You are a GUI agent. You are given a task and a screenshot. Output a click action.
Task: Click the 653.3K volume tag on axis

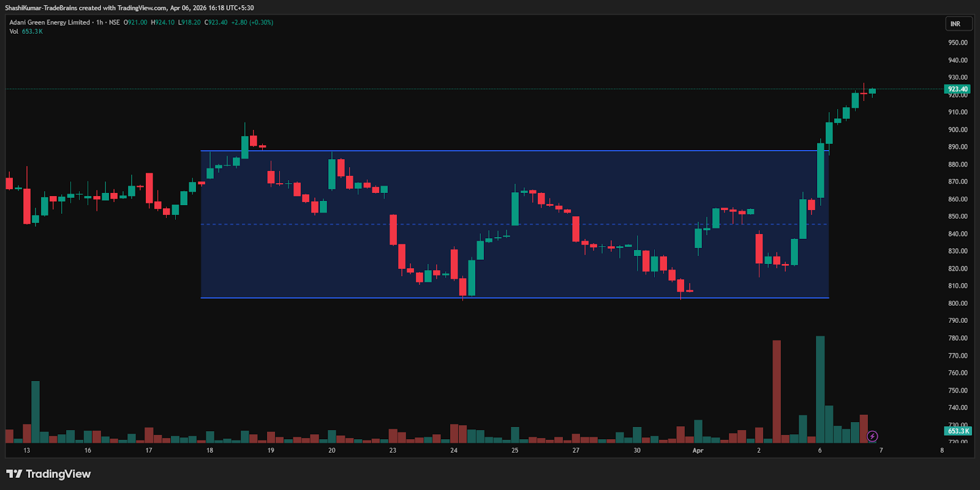click(958, 431)
